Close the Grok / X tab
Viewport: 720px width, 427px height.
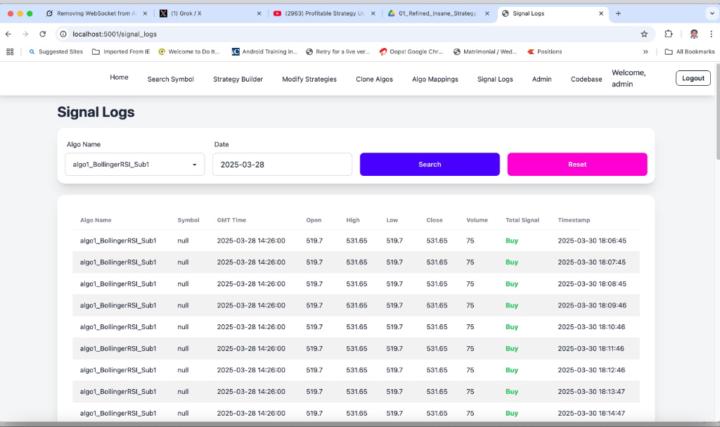coord(259,13)
